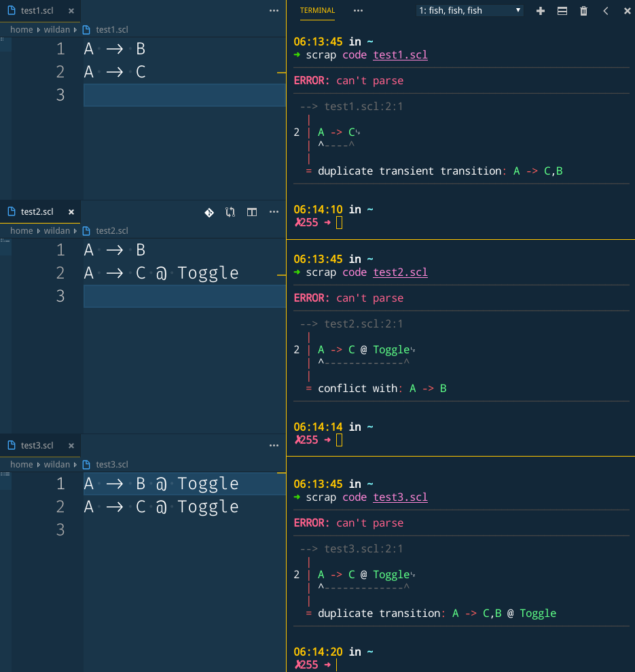Screen dimensions: 635x672
Task: Open more actions for test3.scl editor group
Action: (x=274, y=446)
